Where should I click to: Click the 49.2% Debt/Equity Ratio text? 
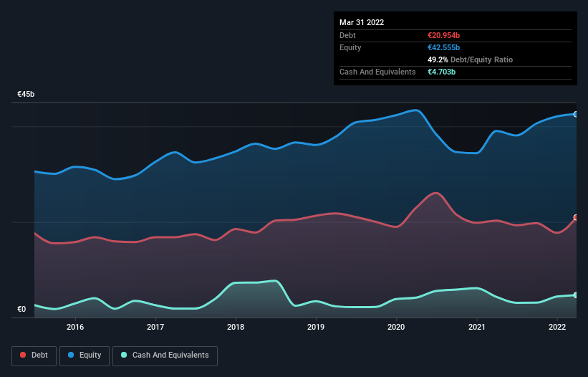pos(471,59)
